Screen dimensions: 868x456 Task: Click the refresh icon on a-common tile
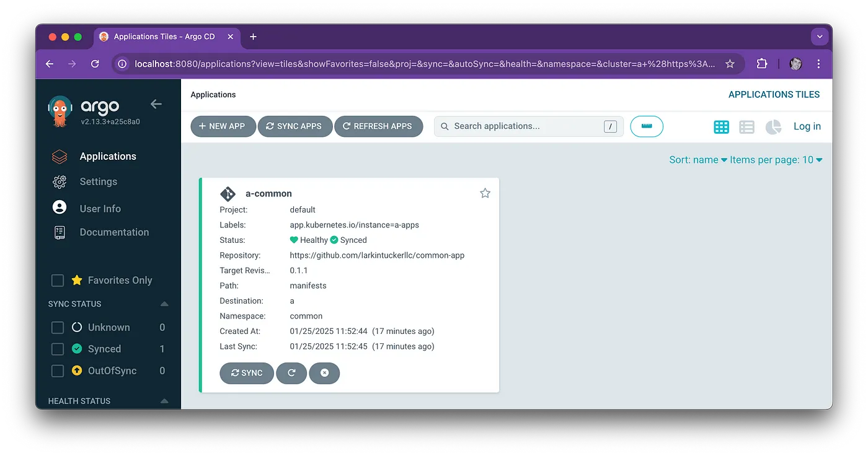(291, 373)
